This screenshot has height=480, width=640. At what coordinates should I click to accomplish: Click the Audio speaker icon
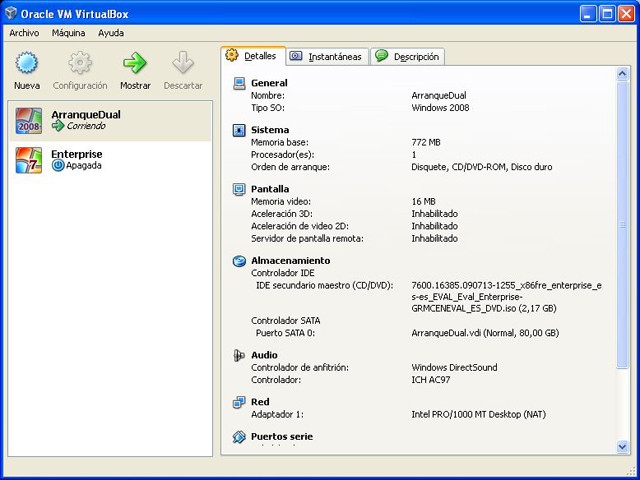[239, 355]
